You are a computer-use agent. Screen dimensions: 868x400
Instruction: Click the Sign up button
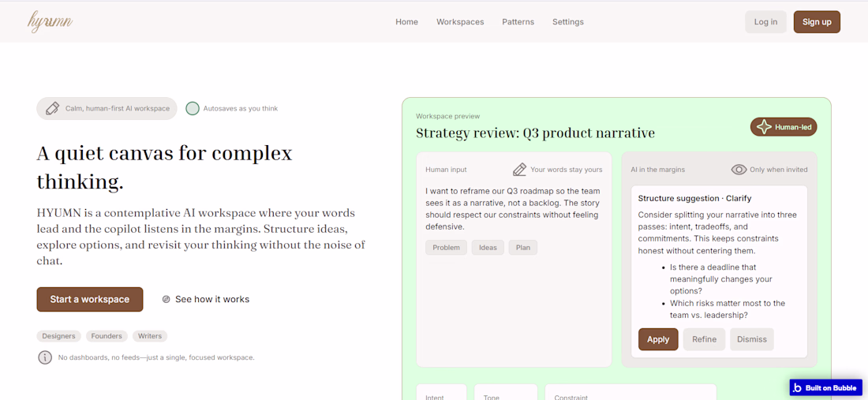click(817, 22)
